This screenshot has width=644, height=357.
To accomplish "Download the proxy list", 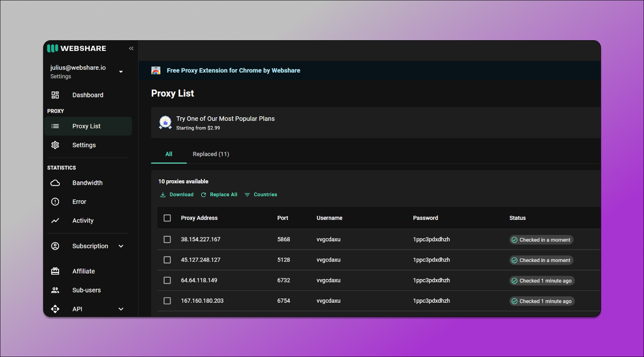I will 177,195.
